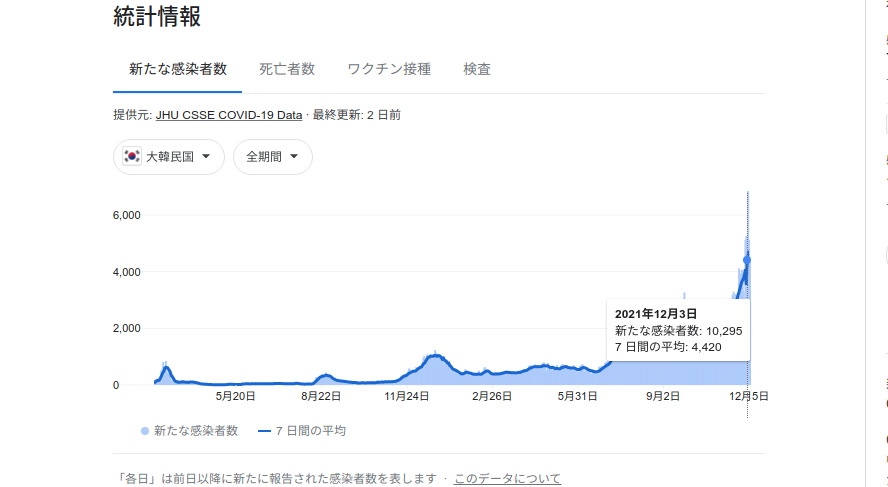888x487 pixels.
Task: Click the 新たな感染者数 legend dot
Action: pyautogui.click(x=145, y=432)
